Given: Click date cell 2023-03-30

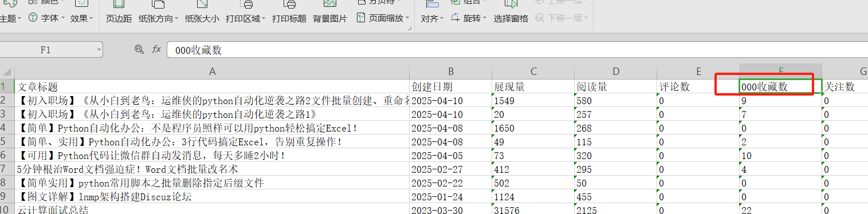Looking at the screenshot, I should [x=451, y=209].
